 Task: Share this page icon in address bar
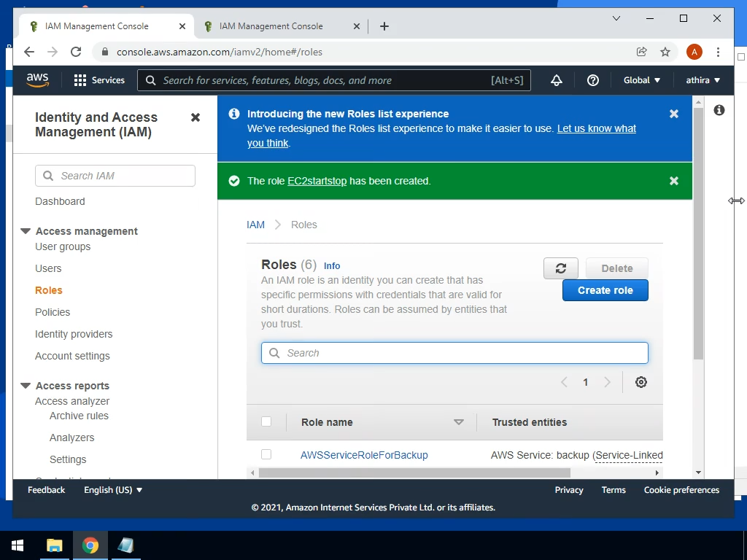642,52
